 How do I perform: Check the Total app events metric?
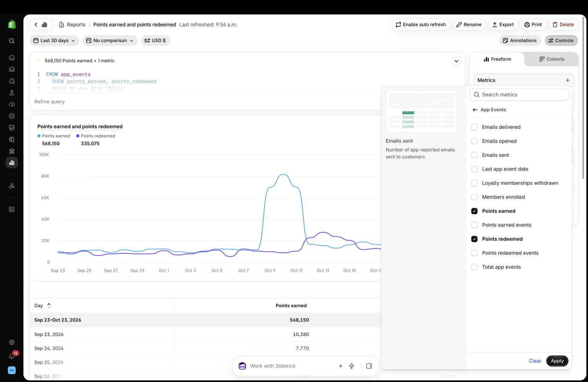474,267
